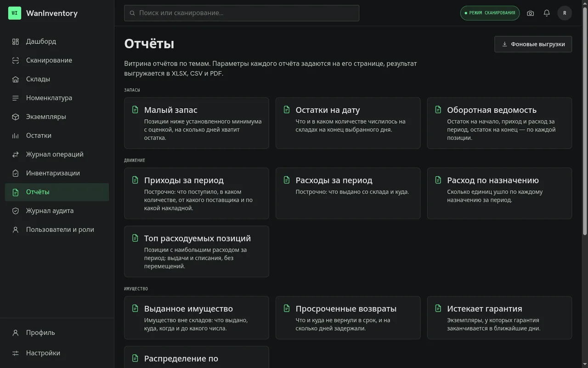Click the Дашборд sidebar icon

16,41
